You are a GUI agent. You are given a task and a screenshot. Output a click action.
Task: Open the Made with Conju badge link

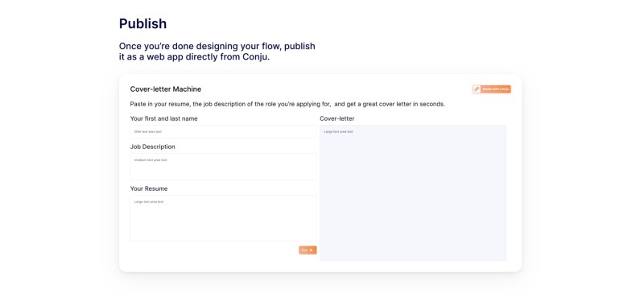[492, 89]
